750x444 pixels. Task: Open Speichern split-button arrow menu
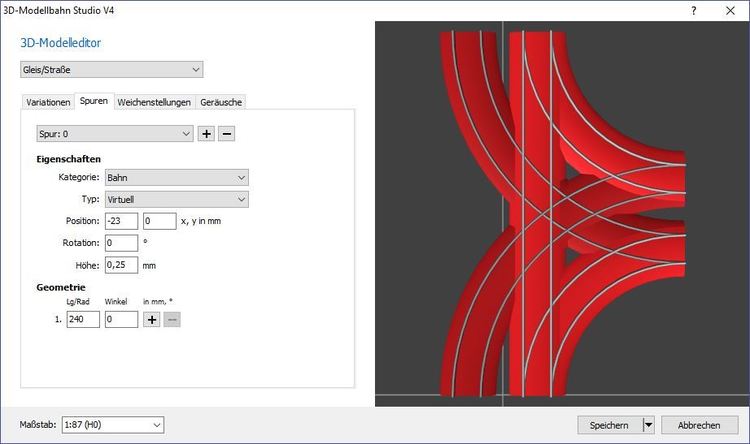tap(649, 425)
